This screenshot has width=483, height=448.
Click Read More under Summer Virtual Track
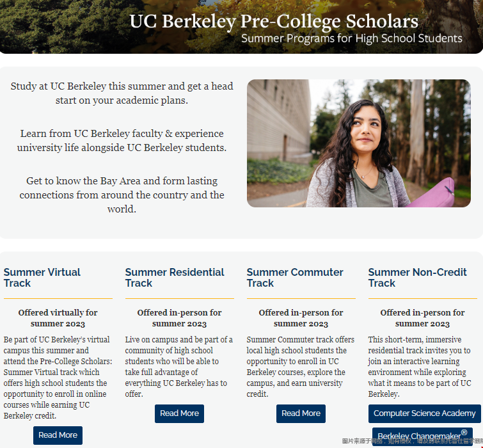(58, 435)
